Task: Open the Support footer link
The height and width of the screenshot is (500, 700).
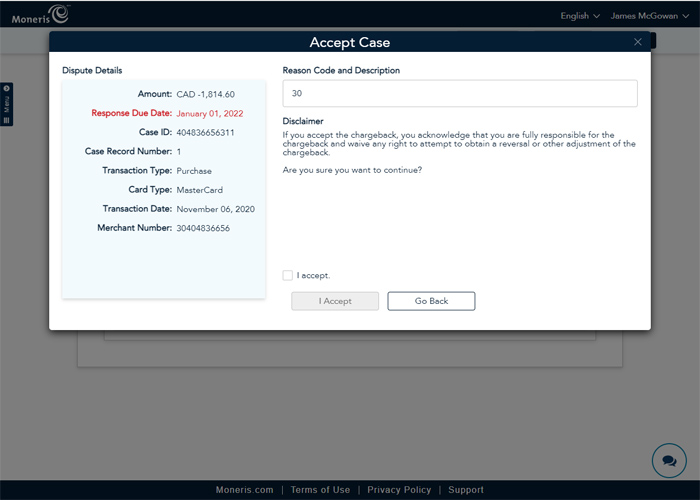Action: (x=466, y=490)
